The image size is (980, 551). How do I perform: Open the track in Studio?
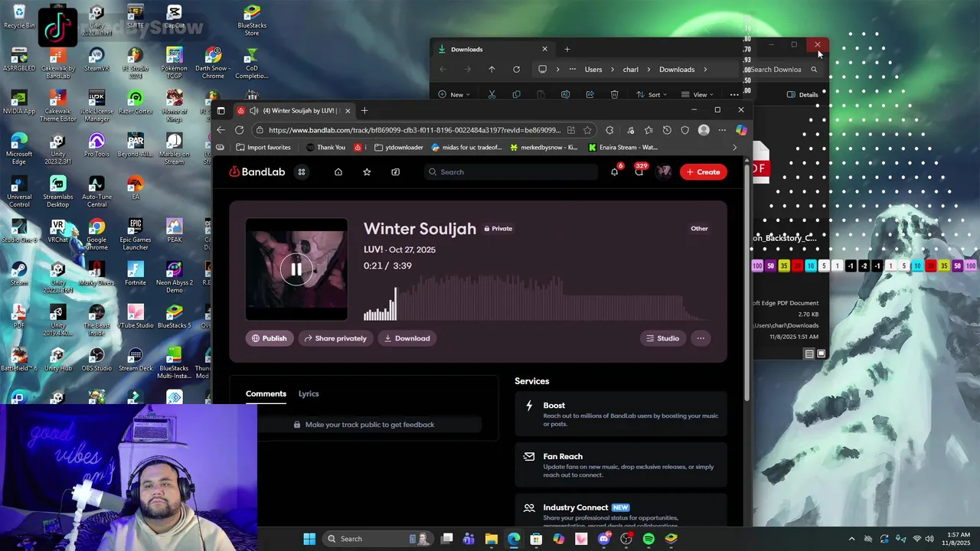pyautogui.click(x=663, y=338)
